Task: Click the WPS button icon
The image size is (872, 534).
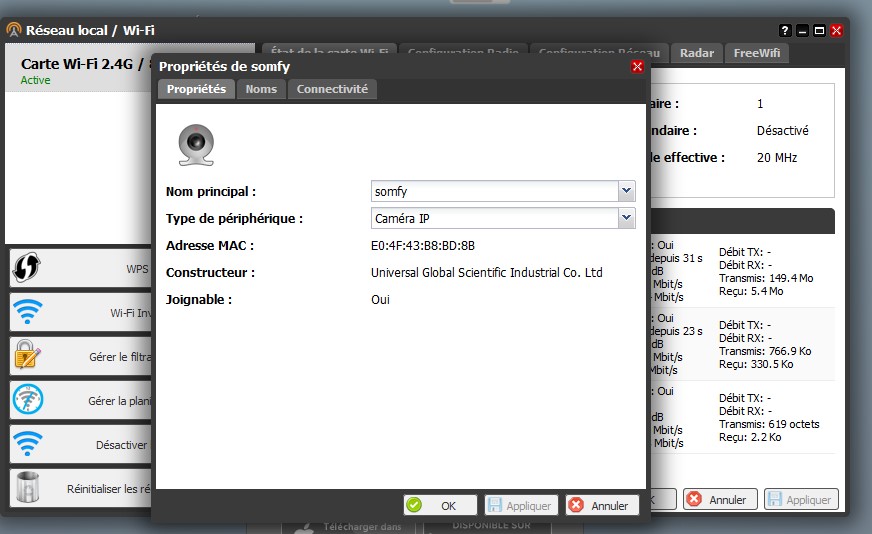Action: click(x=27, y=269)
